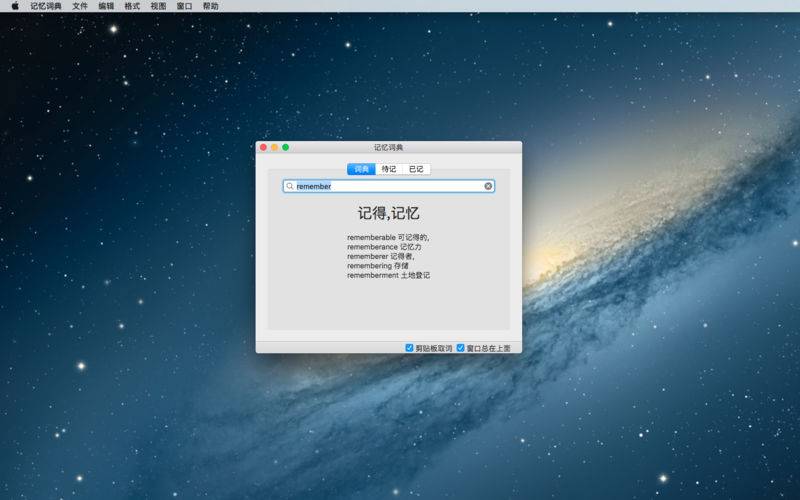Click the rememberance 记忆力 entry

pyautogui.click(x=384, y=247)
